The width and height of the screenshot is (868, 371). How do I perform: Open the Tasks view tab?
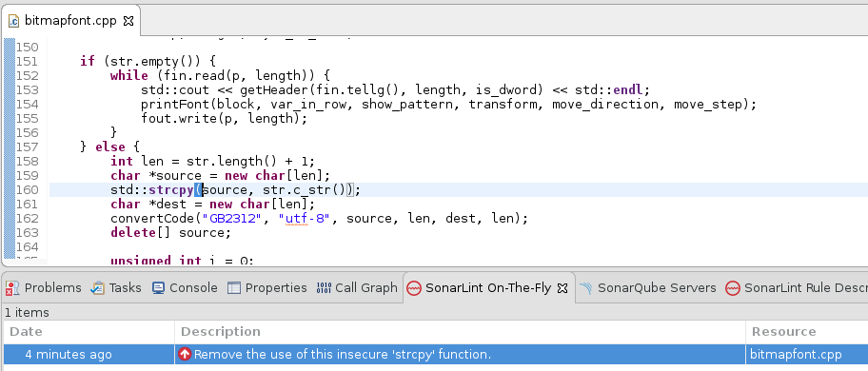tap(116, 287)
